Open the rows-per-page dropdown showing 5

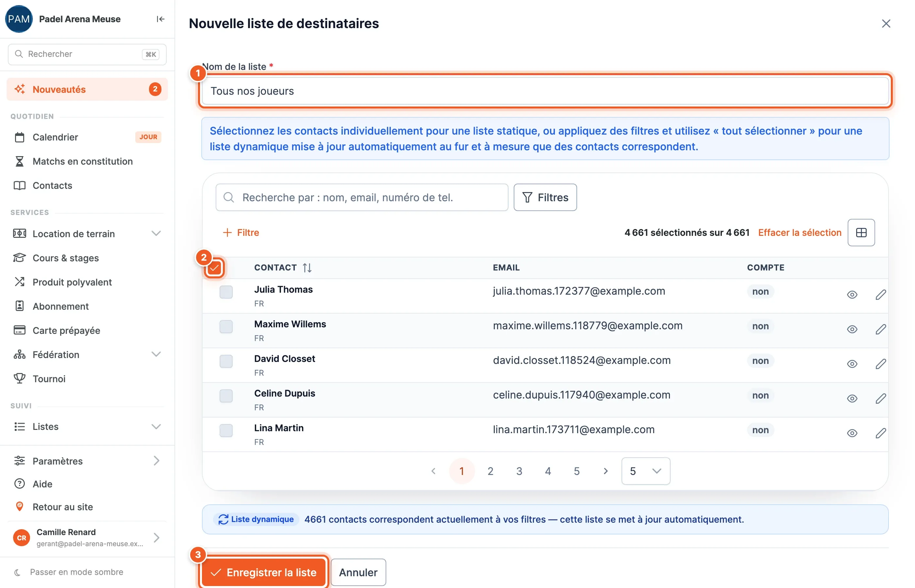click(x=645, y=471)
